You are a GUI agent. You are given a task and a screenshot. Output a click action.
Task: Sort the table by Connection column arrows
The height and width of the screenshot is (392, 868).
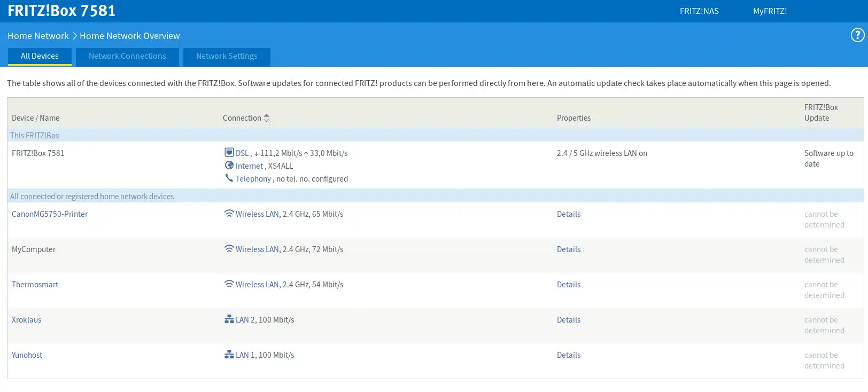tap(266, 118)
